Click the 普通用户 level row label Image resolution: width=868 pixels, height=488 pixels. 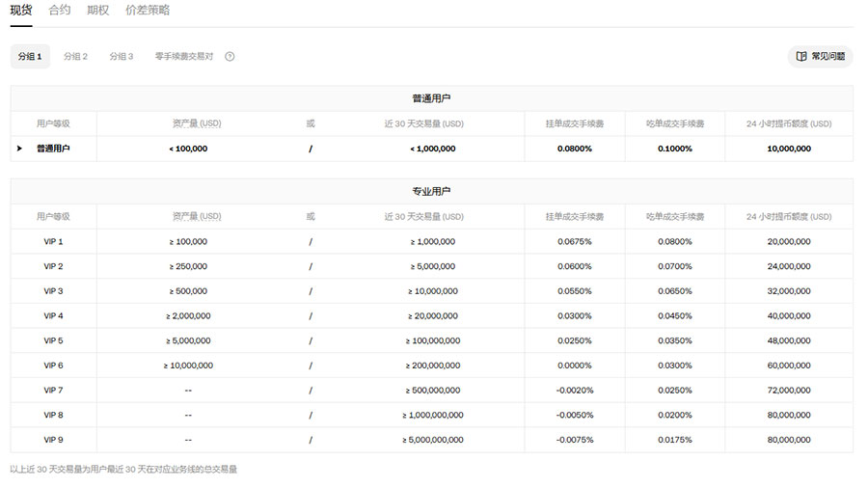tap(53, 149)
